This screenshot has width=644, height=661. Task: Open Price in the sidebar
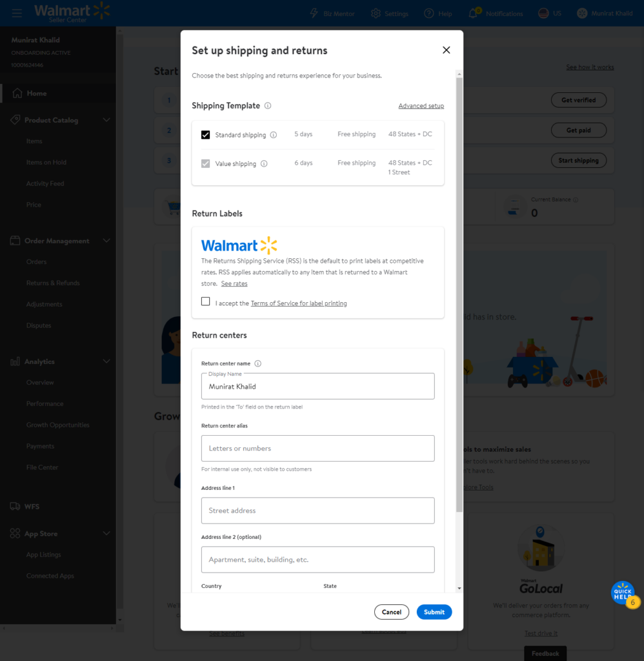click(x=34, y=205)
